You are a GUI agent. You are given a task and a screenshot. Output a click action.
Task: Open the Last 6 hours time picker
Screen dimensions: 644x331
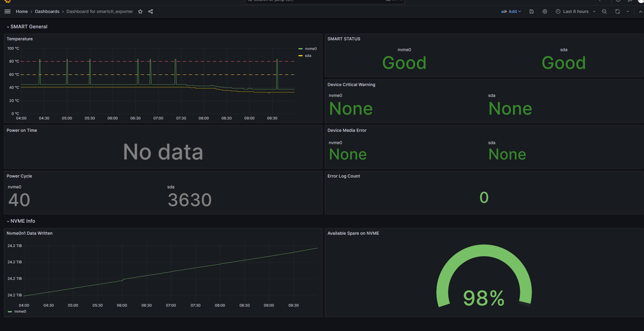coord(575,11)
